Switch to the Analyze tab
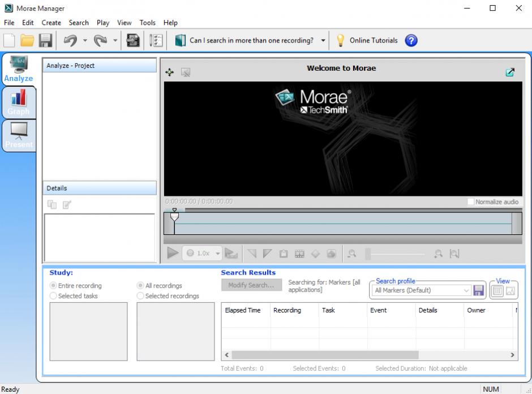 [x=19, y=69]
